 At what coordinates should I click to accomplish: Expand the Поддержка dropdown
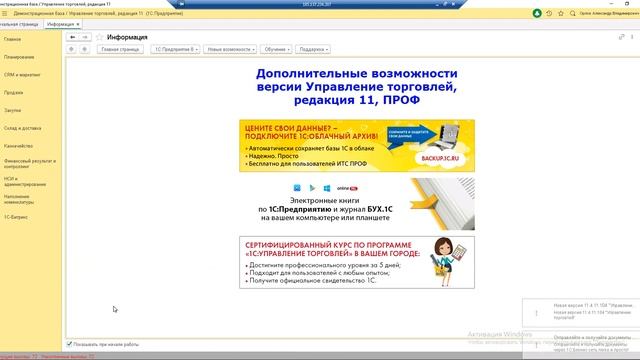pos(313,49)
